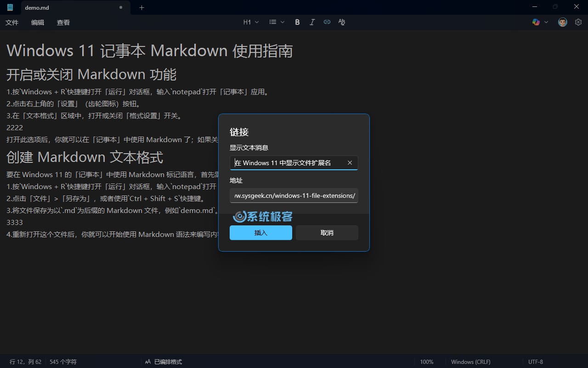Open the 编辑 menu

tap(38, 22)
